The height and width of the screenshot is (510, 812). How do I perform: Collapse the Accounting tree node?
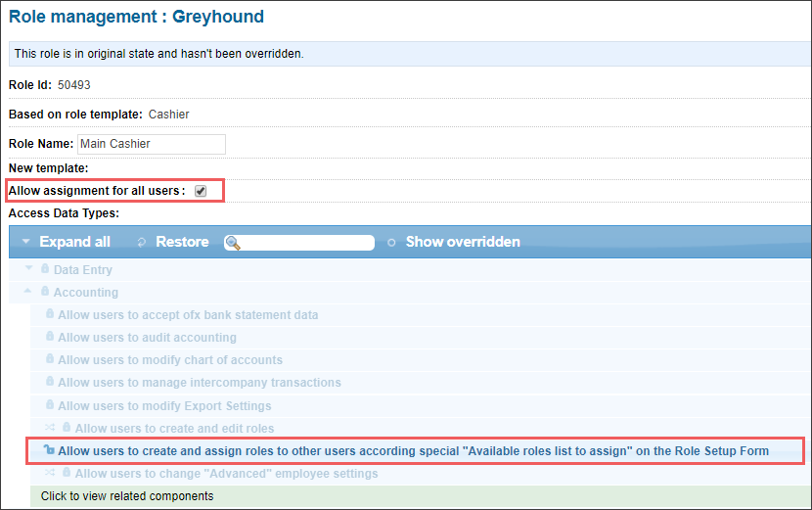[x=28, y=292]
